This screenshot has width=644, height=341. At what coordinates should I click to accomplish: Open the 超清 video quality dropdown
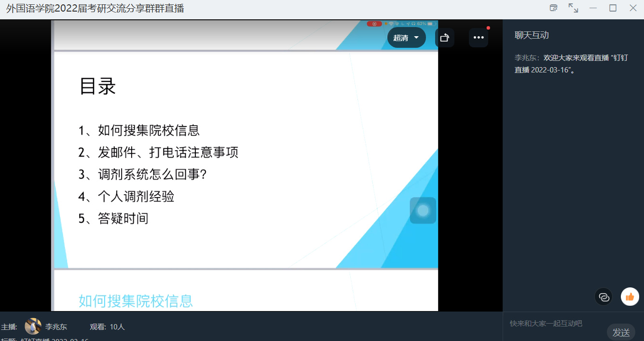point(406,38)
